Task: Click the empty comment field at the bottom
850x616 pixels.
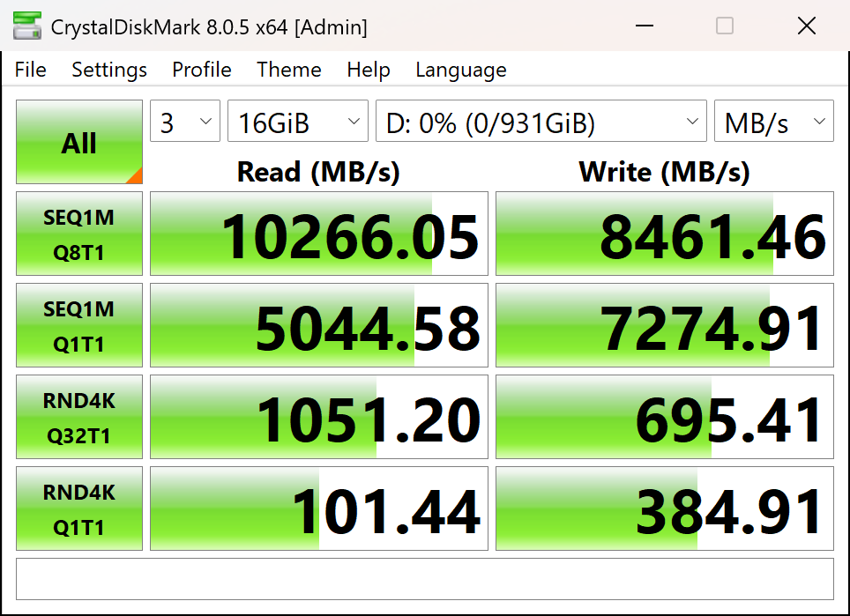Action: tap(425, 579)
